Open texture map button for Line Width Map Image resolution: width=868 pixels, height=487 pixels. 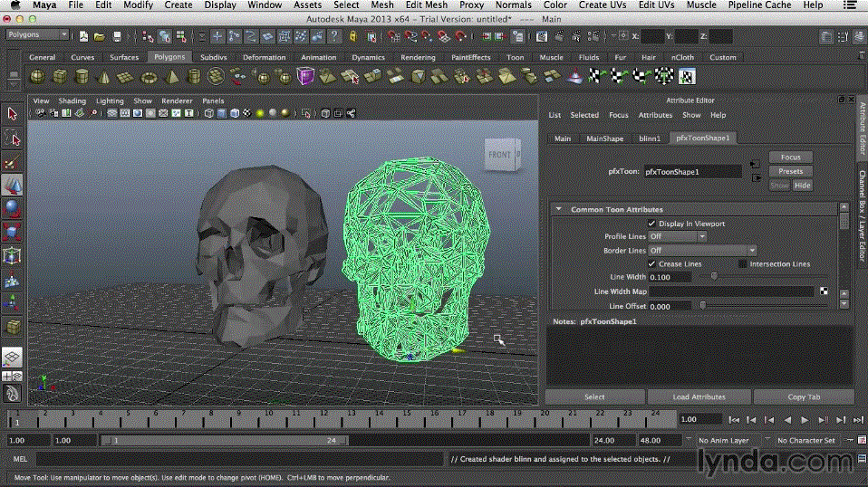pyautogui.click(x=824, y=291)
